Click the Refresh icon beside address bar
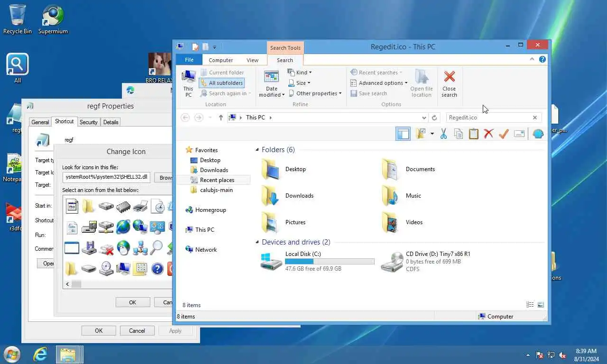 [434, 118]
